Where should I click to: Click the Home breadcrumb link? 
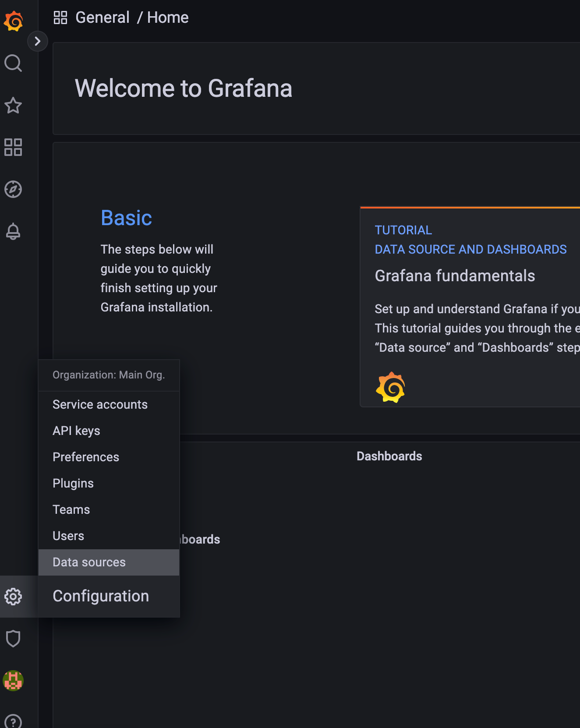tap(168, 18)
